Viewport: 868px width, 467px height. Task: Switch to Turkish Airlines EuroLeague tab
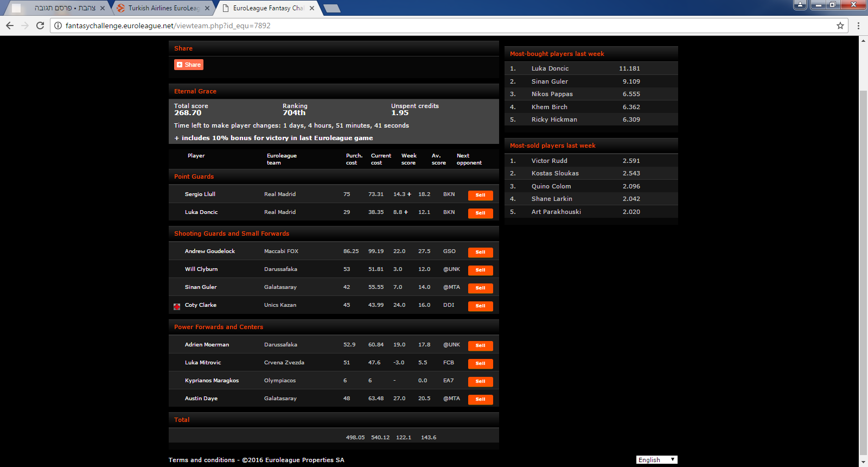pos(163,8)
